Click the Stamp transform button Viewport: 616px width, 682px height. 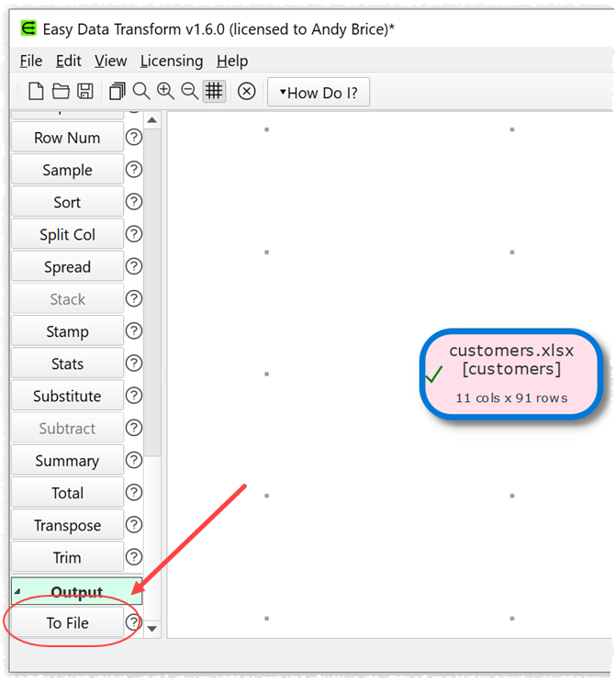pyautogui.click(x=67, y=331)
